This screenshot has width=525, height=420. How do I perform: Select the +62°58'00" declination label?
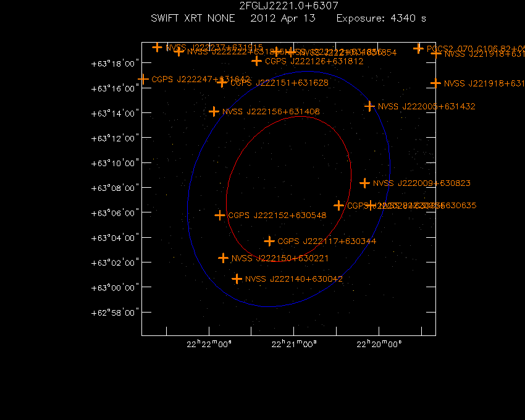[x=115, y=313]
